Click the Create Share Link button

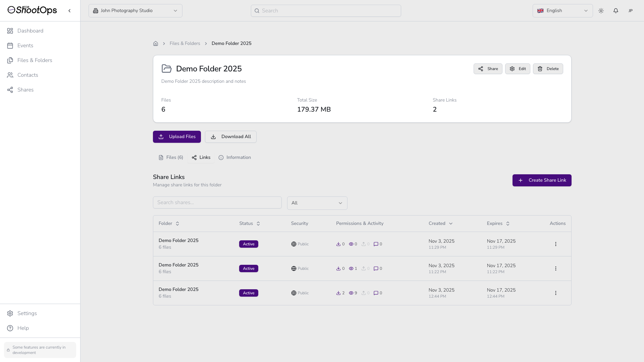(542, 180)
